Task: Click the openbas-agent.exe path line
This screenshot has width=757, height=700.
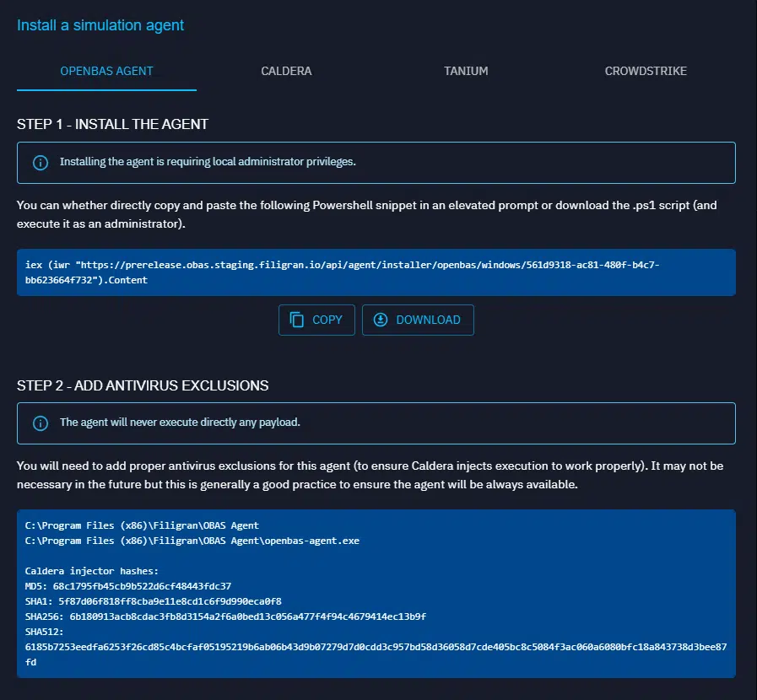Action: click(192, 541)
